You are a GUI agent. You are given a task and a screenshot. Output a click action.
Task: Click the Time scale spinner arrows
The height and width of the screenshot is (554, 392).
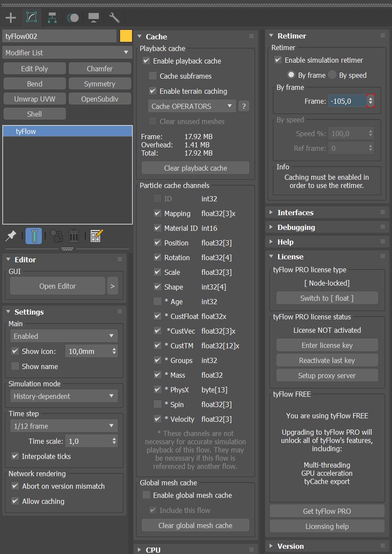pyautogui.click(x=114, y=441)
